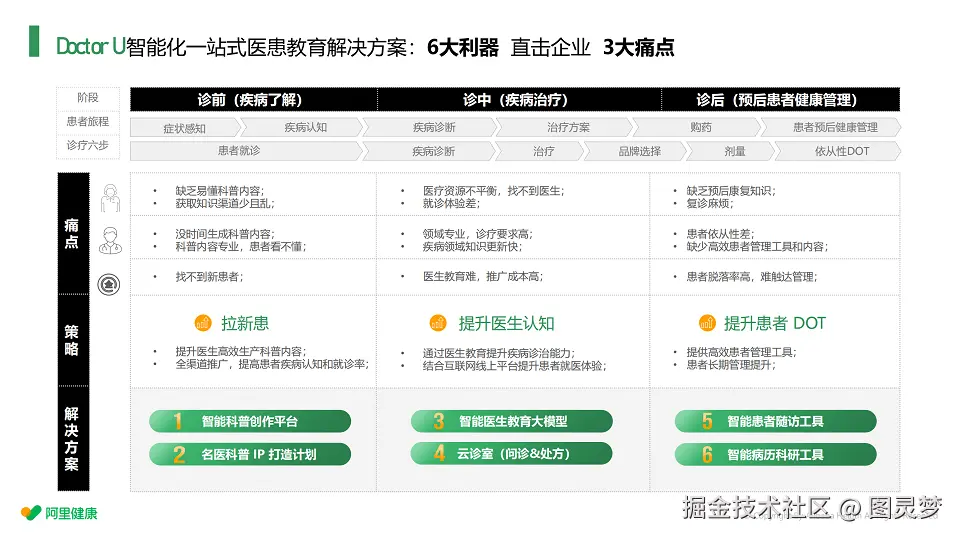Click the 策略 black side label
The height and width of the screenshot is (539, 960).
tap(73, 341)
